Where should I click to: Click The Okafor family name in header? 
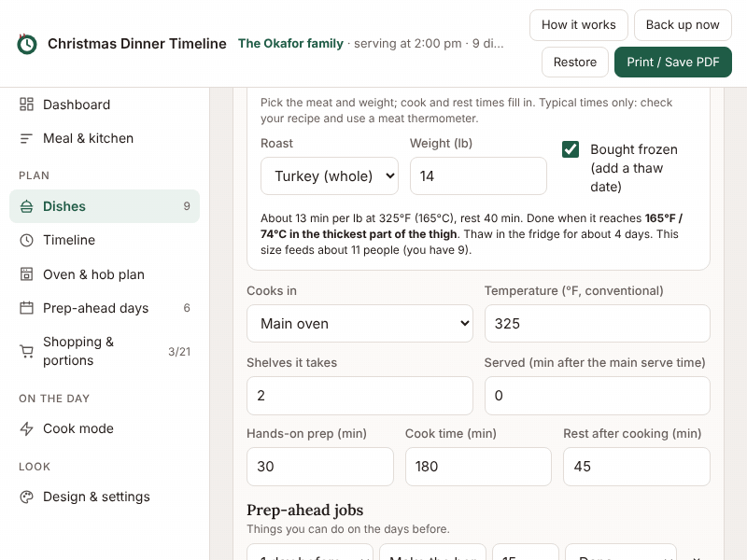[290, 43]
